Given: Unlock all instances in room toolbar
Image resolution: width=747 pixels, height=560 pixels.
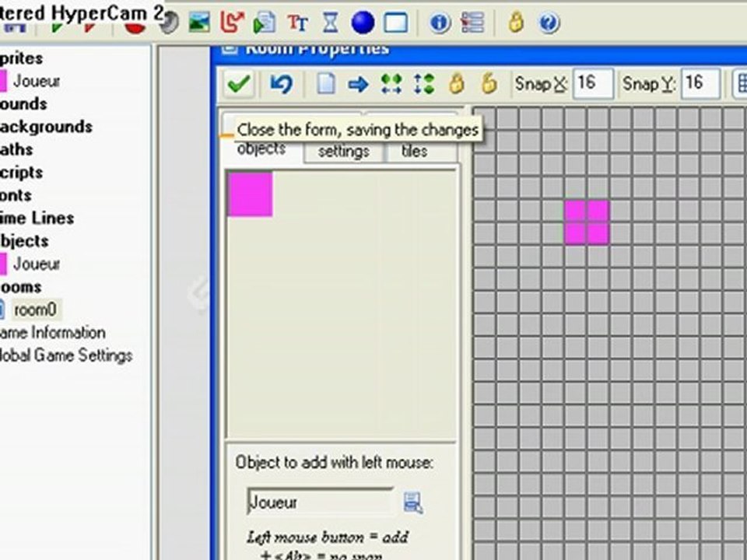Looking at the screenshot, I should coord(489,84).
